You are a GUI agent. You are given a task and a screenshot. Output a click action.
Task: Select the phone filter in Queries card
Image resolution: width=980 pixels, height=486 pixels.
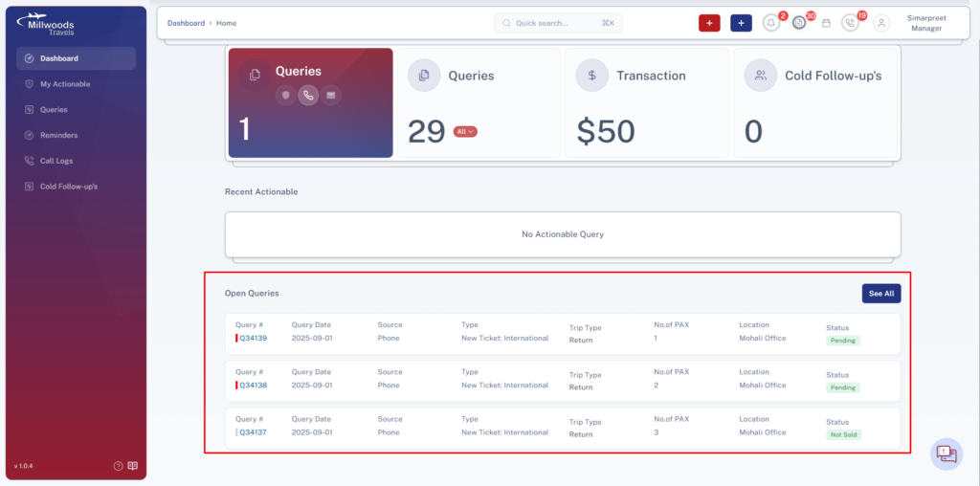click(x=308, y=95)
